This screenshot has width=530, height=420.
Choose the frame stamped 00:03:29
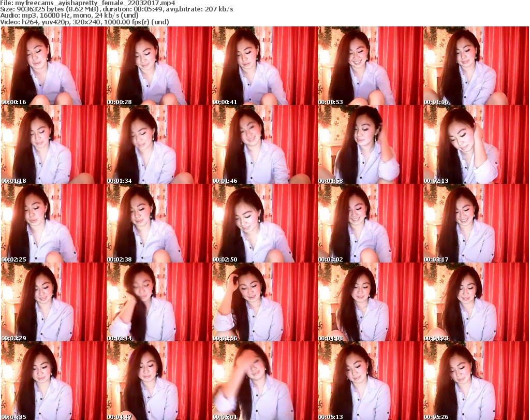tap(54, 302)
